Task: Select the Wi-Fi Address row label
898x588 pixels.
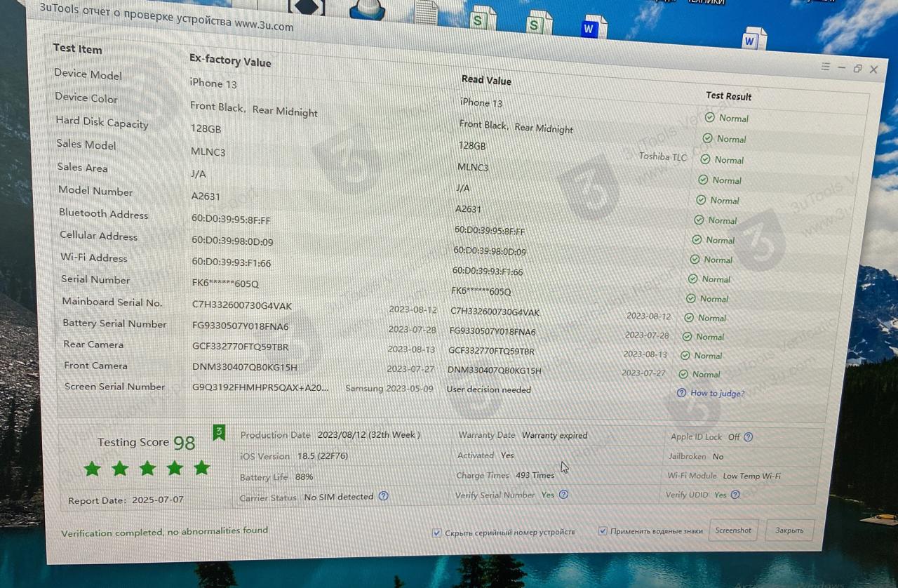Action: pos(94,258)
